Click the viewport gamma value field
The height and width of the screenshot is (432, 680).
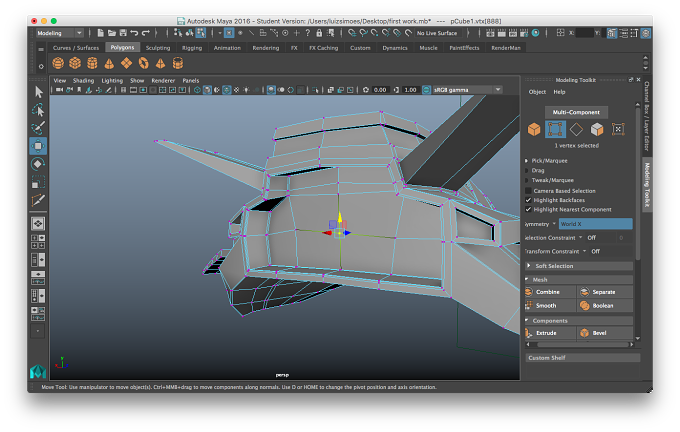410,90
